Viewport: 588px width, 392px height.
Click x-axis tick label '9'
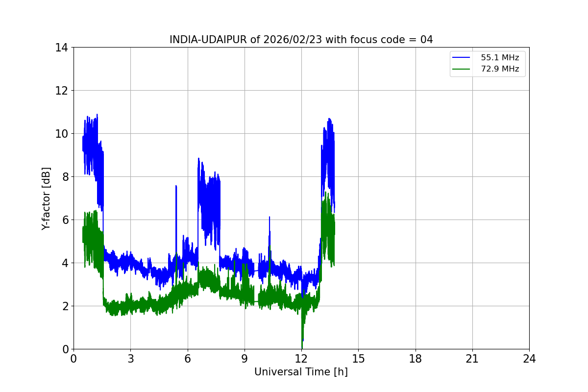244,359
